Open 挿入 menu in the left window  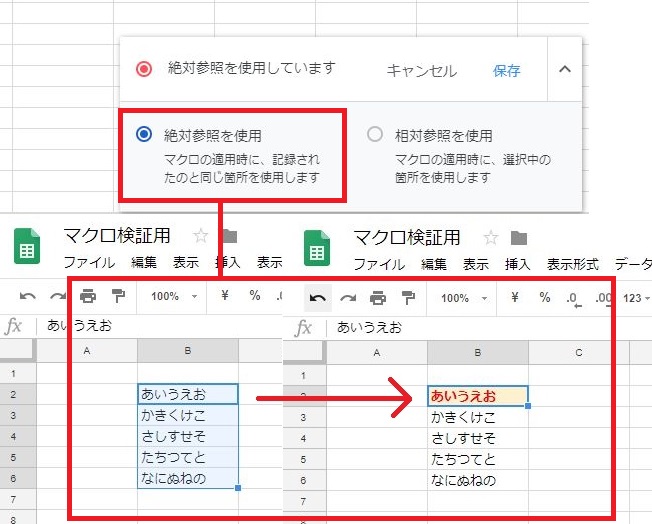click(x=227, y=262)
